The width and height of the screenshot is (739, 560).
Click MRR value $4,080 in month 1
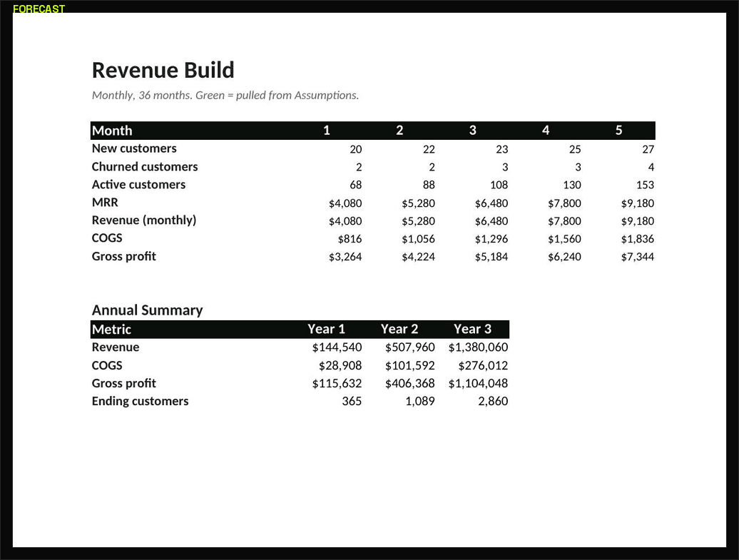pos(345,203)
